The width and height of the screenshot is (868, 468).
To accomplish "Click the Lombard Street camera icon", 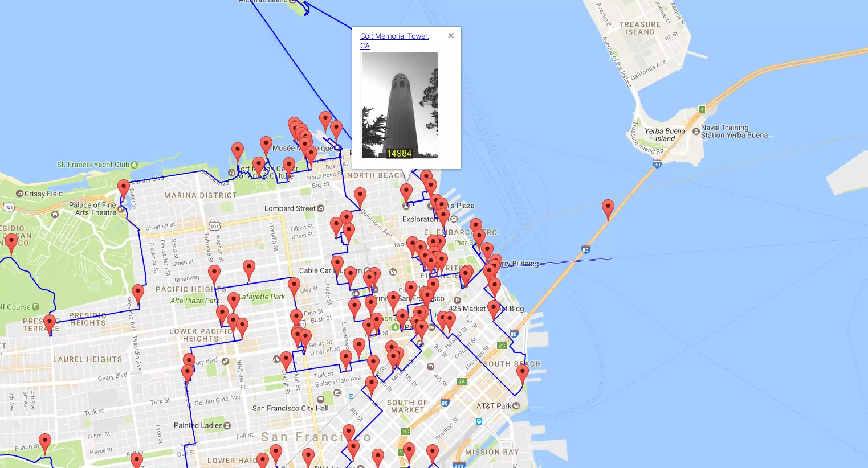I will point(320,208).
